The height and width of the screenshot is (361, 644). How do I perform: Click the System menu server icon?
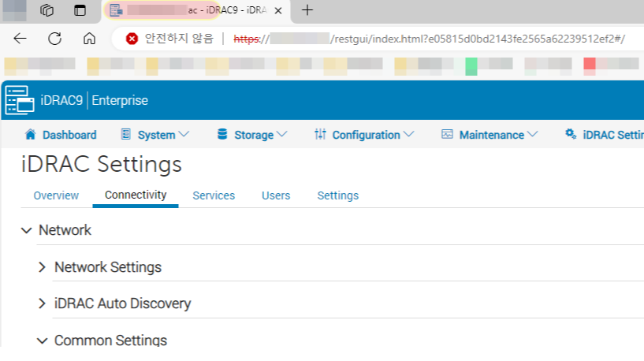coord(125,134)
